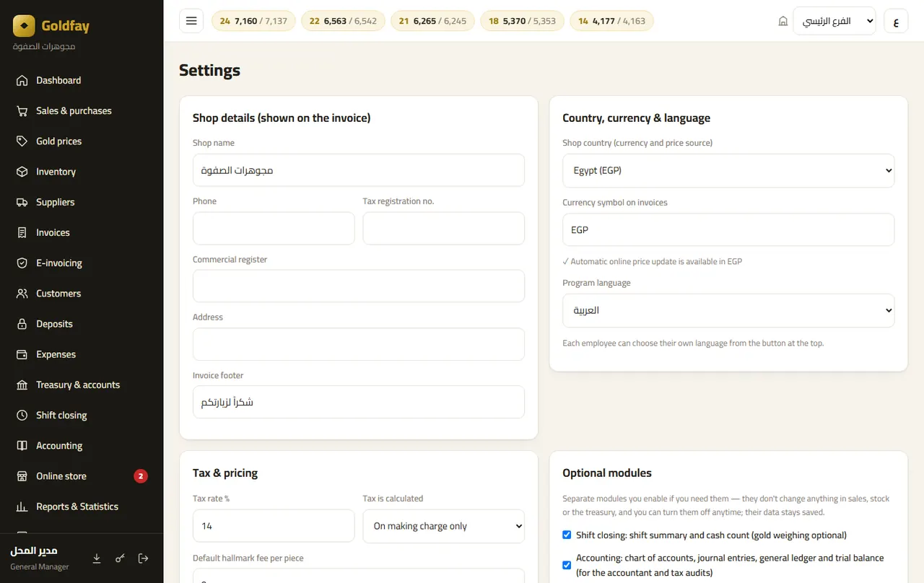This screenshot has width=924, height=583.
Task: Click the Treasury & accounts bank icon
Action: [22, 385]
